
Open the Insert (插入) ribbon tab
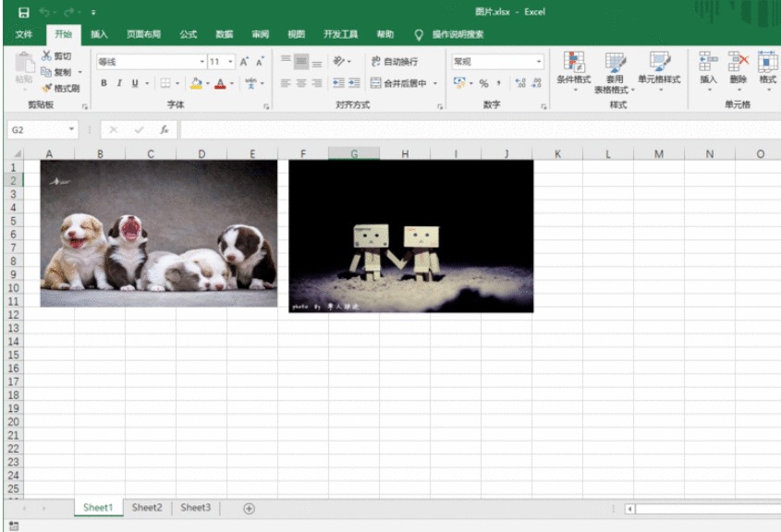[99, 34]
